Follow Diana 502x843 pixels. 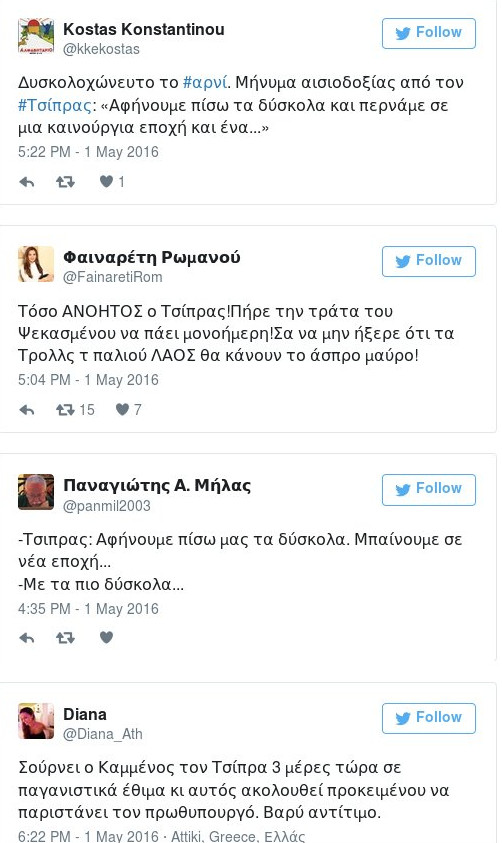coord(429,718)
